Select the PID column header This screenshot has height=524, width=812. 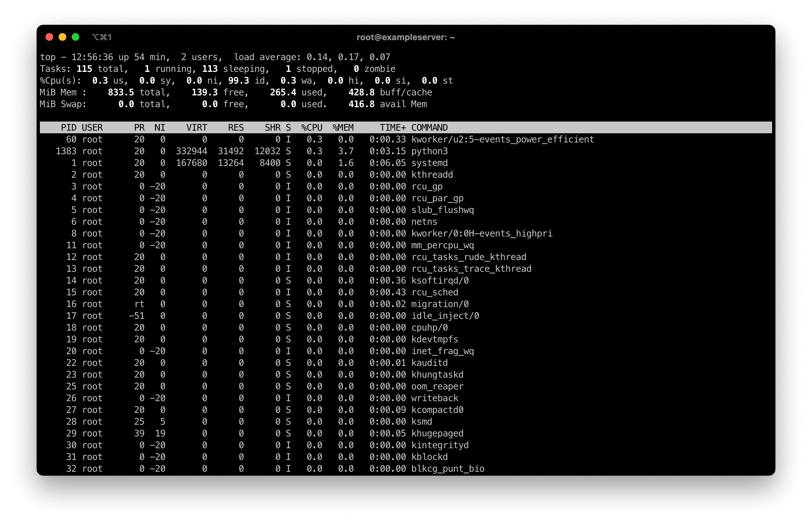click(69, 127)
